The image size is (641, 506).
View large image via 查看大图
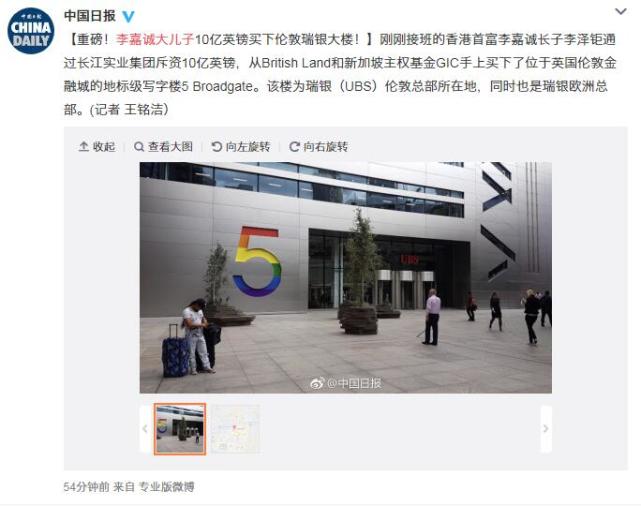(x=164, y=146)
